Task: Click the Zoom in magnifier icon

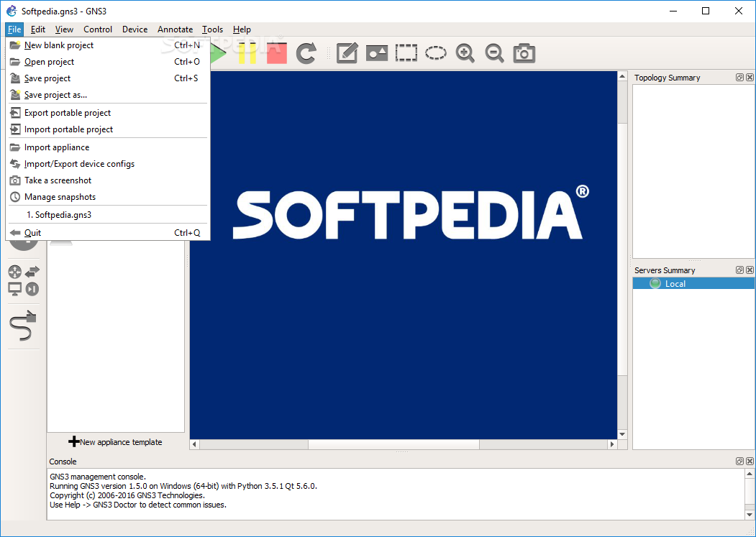Action: coord(465,53)
